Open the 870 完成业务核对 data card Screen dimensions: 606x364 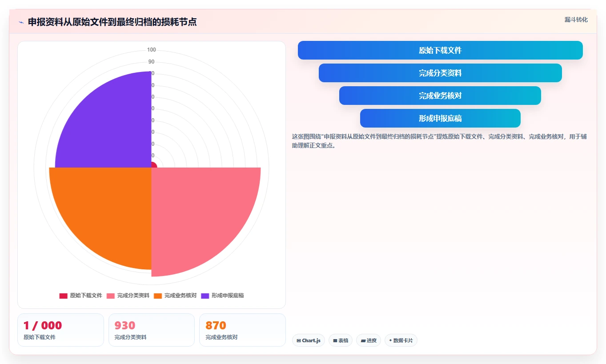(x=242, y=330)
